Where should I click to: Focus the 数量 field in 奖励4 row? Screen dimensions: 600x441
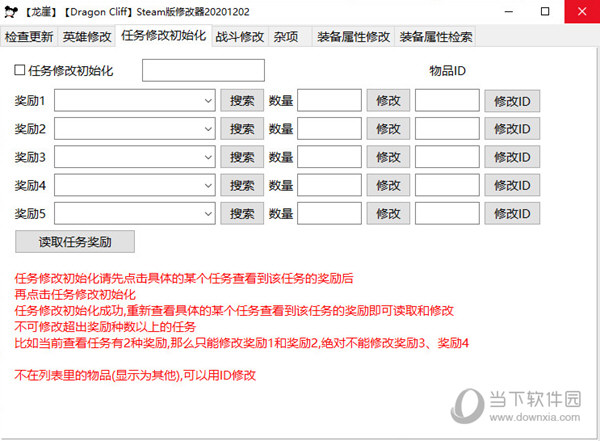tap(329, 185)
